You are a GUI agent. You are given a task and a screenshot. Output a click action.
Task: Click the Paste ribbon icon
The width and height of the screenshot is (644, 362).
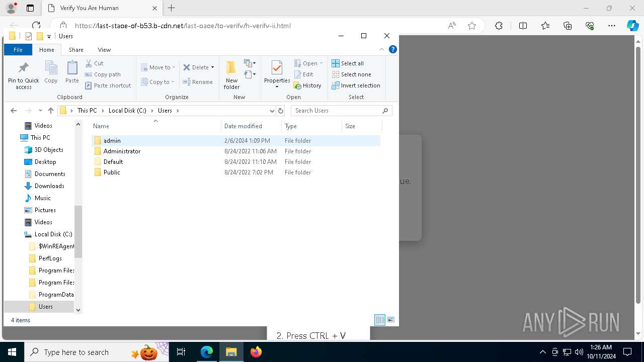[x=72, y=72]
